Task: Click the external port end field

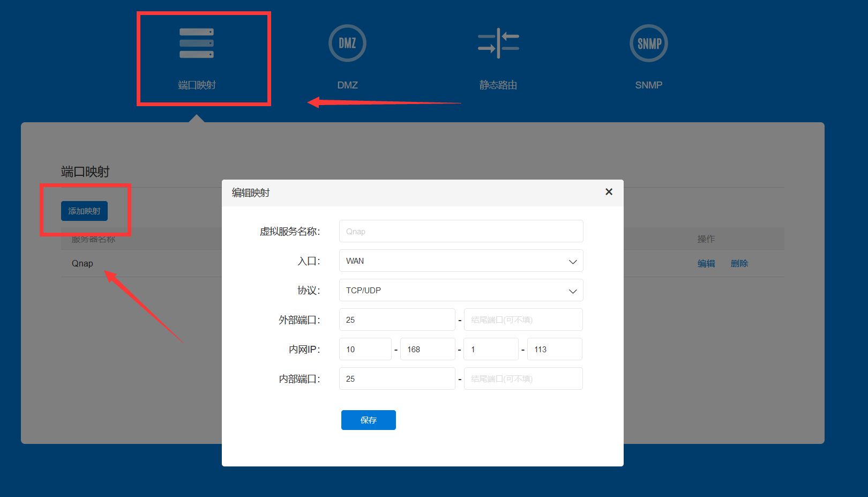Action: coord(523,320)
